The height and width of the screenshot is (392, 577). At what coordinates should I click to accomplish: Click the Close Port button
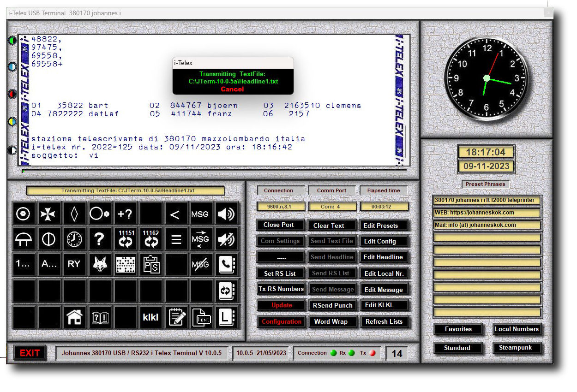point(281,225)
